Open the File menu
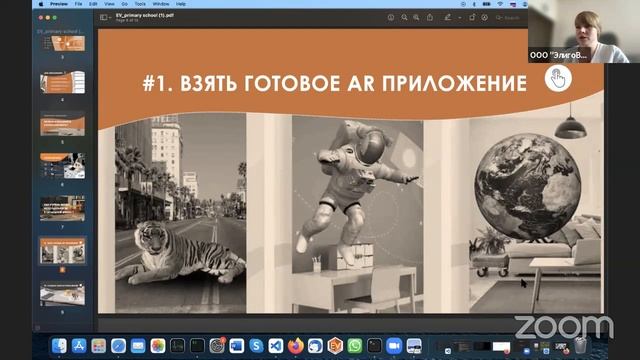The width and height of the screenshot is (640, 360). tap(78, 4)
